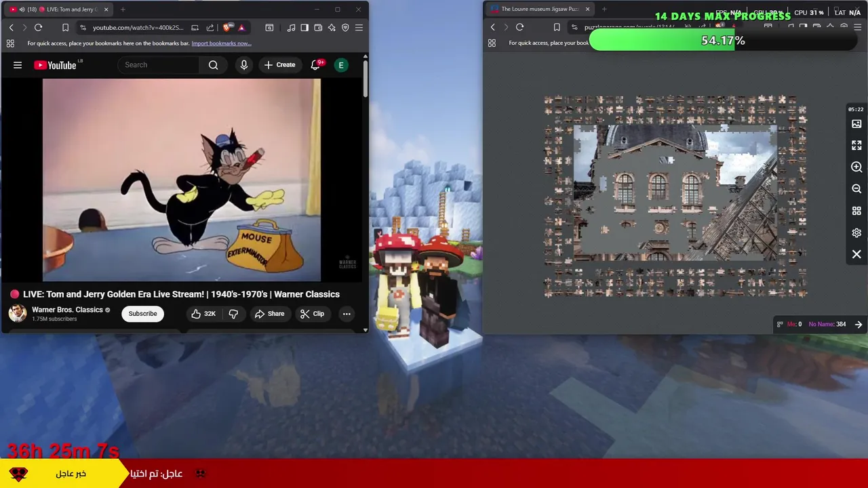Image resolution: width=868 pixels, height=488 pixels.
Task: Open Leo AI sparkle icon in YouTube window
Action: 332,27
